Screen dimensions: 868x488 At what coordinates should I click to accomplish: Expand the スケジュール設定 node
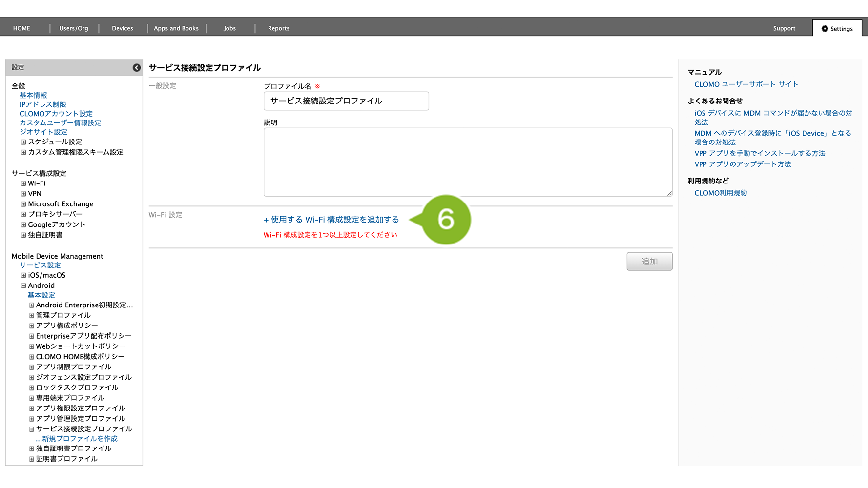[x=23, y=142]
